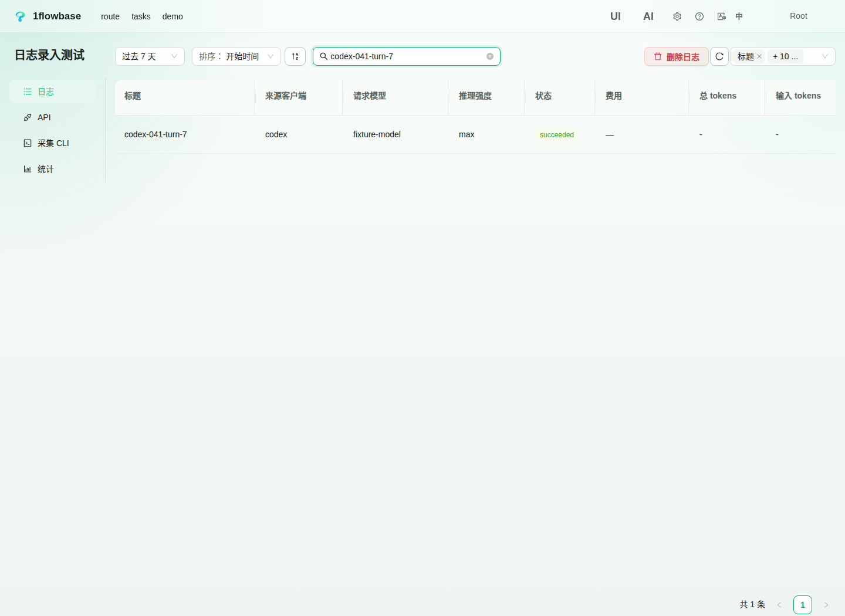Viewport: 845px width, 616px height.
Task: Clear the search field text
Action: [490, 56]
